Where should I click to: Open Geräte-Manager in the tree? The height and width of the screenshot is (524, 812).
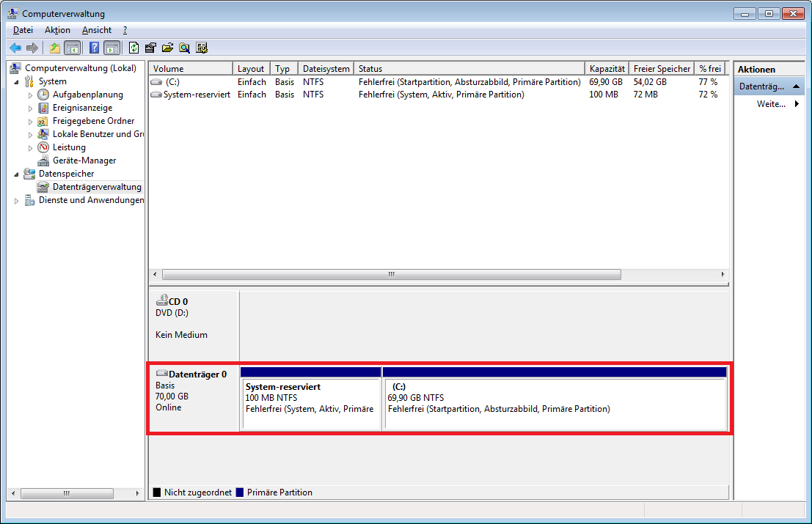click(x=84, y=160)
